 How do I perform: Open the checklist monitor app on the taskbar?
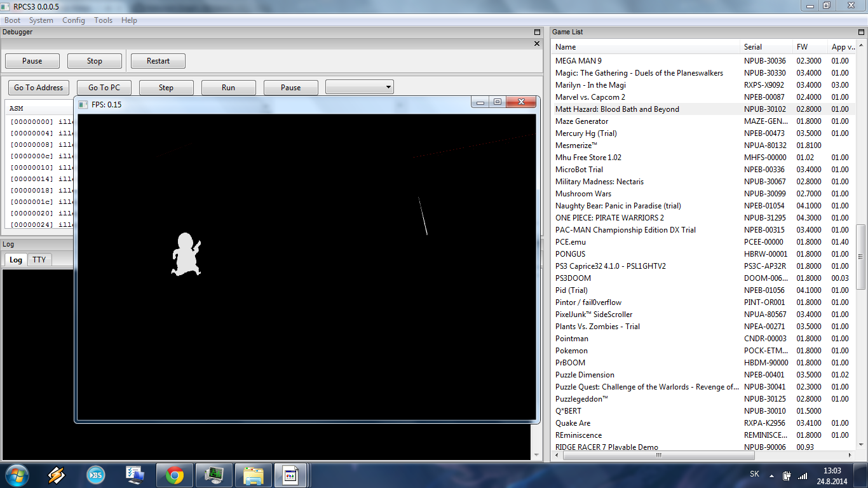135,475
